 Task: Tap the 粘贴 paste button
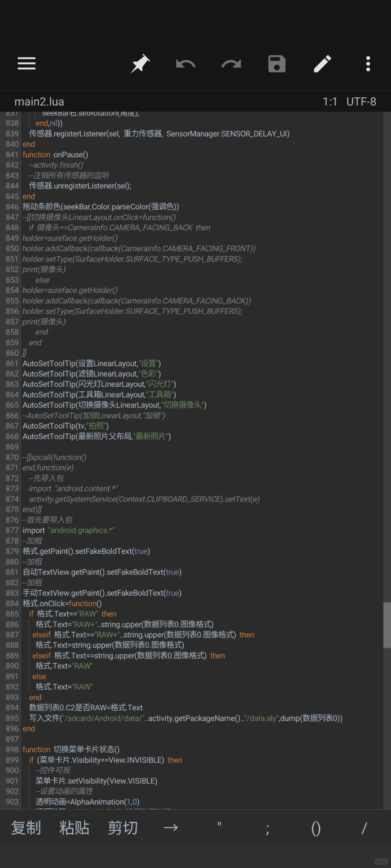click(x=74, y=827)
